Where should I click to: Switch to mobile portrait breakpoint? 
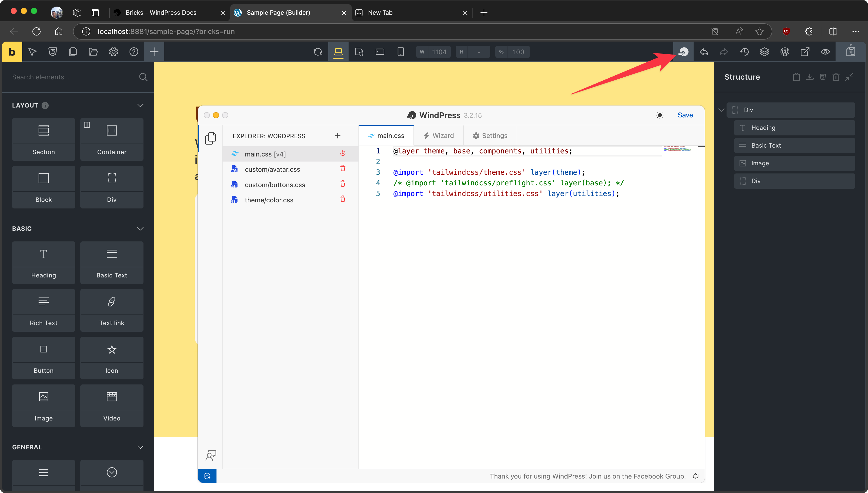[x=400, y=52]
